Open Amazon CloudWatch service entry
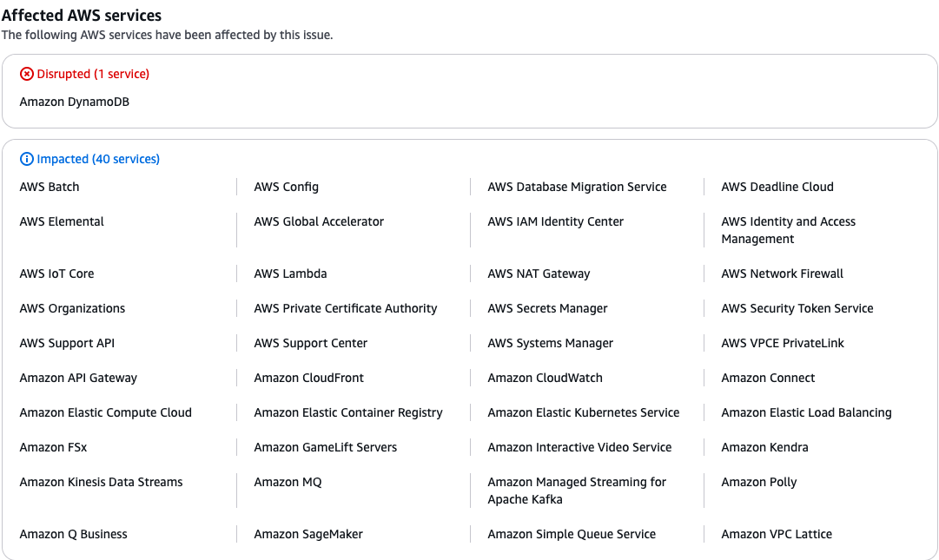This screenshot has width=939, height=560. click(x=545, y=379)
